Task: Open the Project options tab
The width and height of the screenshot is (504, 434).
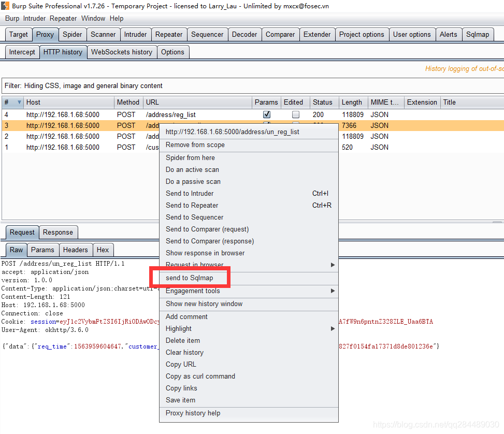Action: click(362, 34)
